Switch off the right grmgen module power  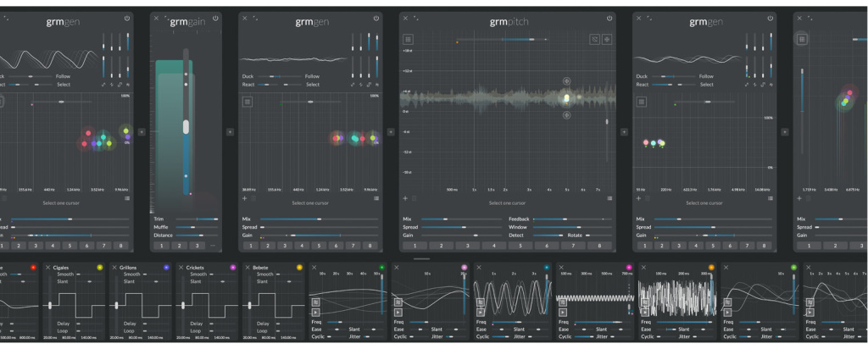pos(770,19)
